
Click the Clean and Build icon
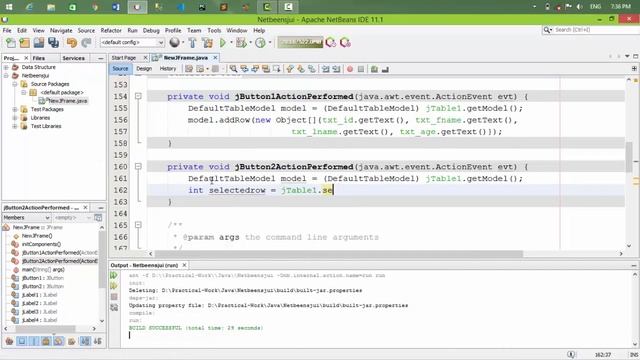[x=207, y=42]
